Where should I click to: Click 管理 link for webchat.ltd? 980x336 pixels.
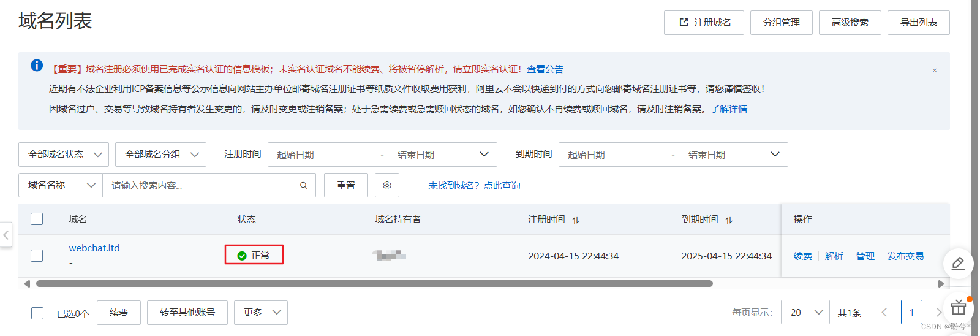click(865, 256)
